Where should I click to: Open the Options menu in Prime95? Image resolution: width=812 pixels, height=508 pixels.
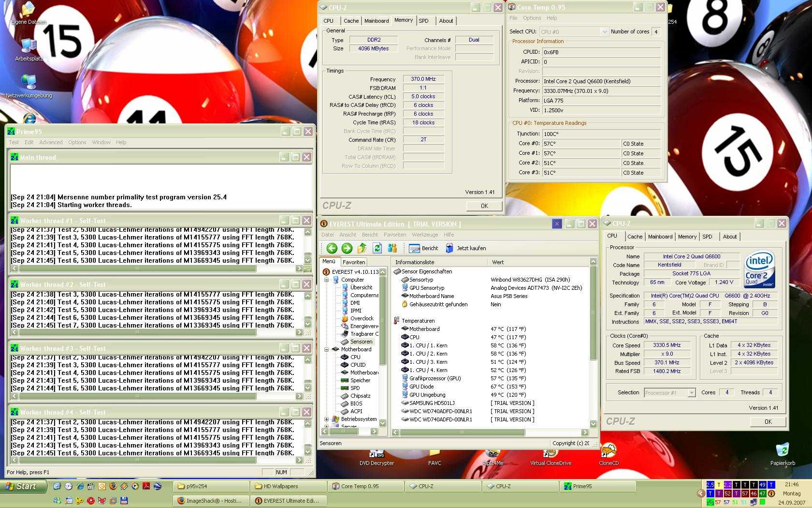(x=77, y=142)
